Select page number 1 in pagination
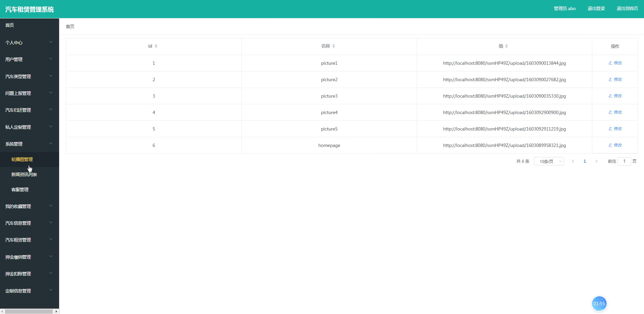 pyautogui.click(x=585, y=161)
